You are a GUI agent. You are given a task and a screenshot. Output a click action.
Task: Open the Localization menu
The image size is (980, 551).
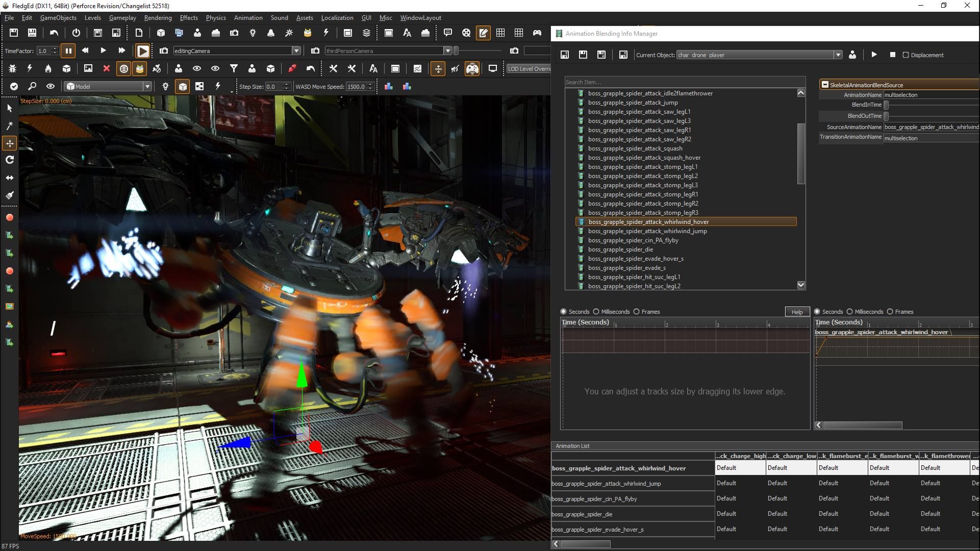coord(337,17)
